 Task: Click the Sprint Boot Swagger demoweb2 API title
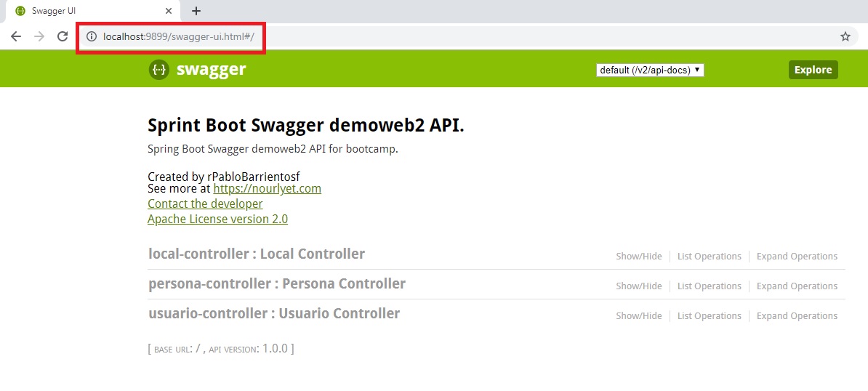305,126
